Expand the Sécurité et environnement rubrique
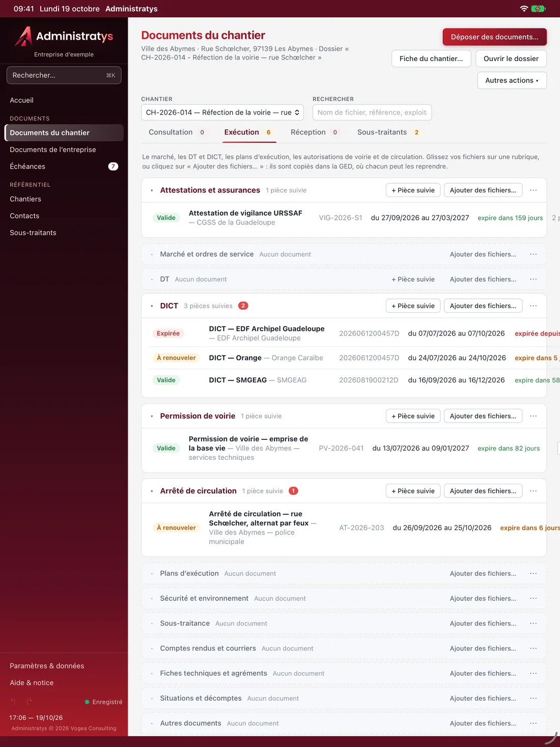Viewport: 560px width, 747px height. (152, 598)
